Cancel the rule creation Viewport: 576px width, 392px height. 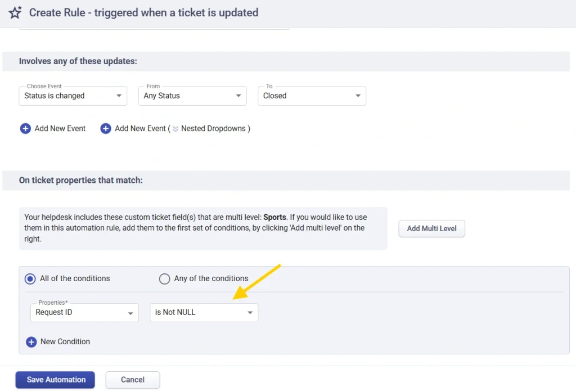pyautogui.click(x=133, y=380)
